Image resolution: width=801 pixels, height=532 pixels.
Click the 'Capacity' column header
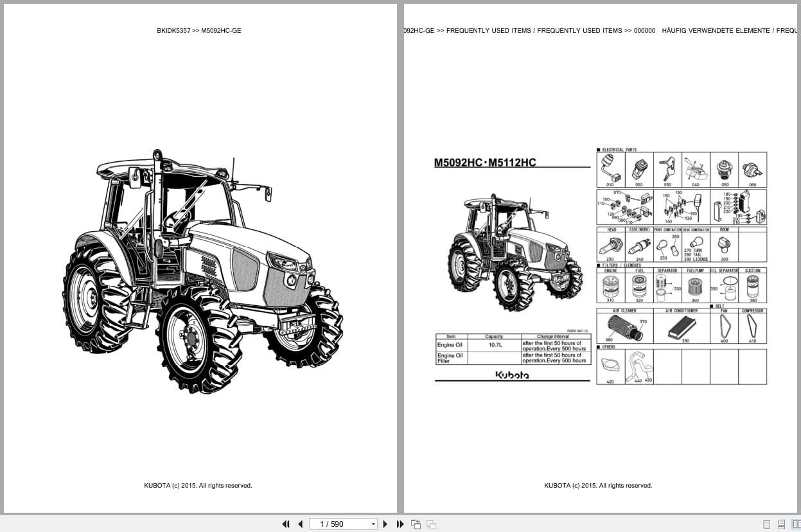[494, 337]
